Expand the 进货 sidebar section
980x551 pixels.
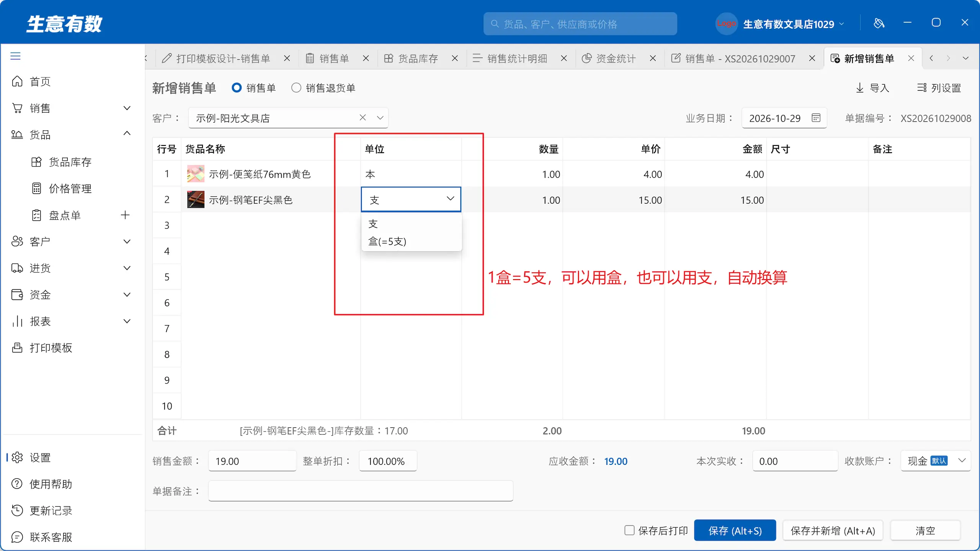coord(127,268)
